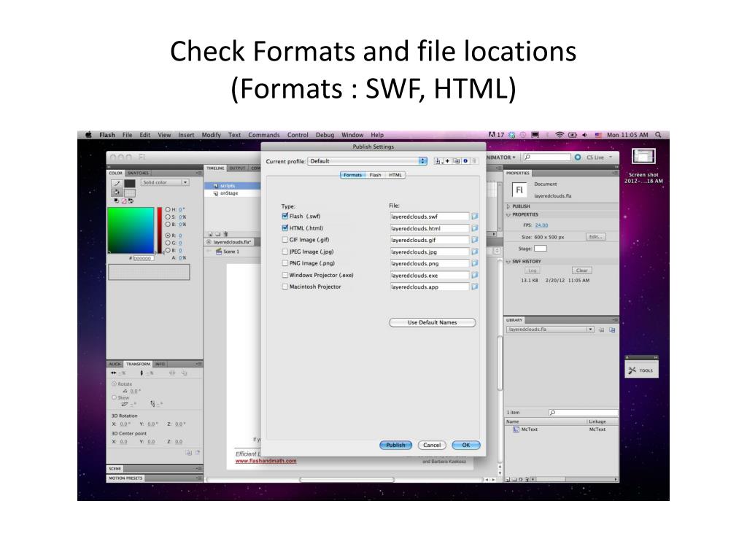Enable Windows Projector (.exe) checkbox
Image resolution: width=747 pixels, height=560 pixels.
coord(285,275)
